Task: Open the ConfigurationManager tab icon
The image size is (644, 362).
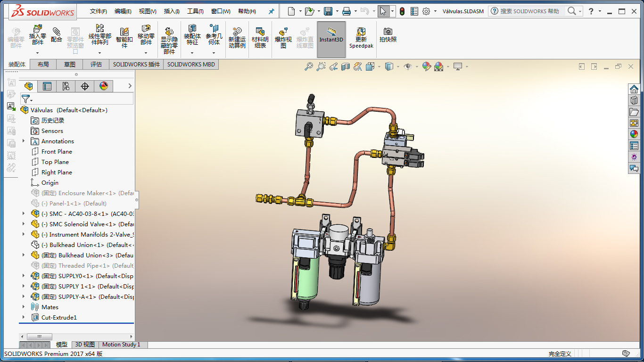Action: coord(66,86)
